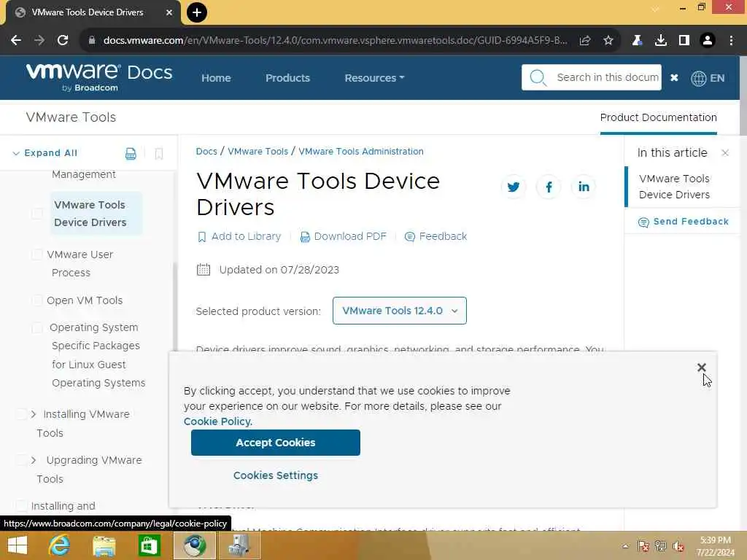Open a new browser tab
747x560 pixels.
tap(197, 12)
